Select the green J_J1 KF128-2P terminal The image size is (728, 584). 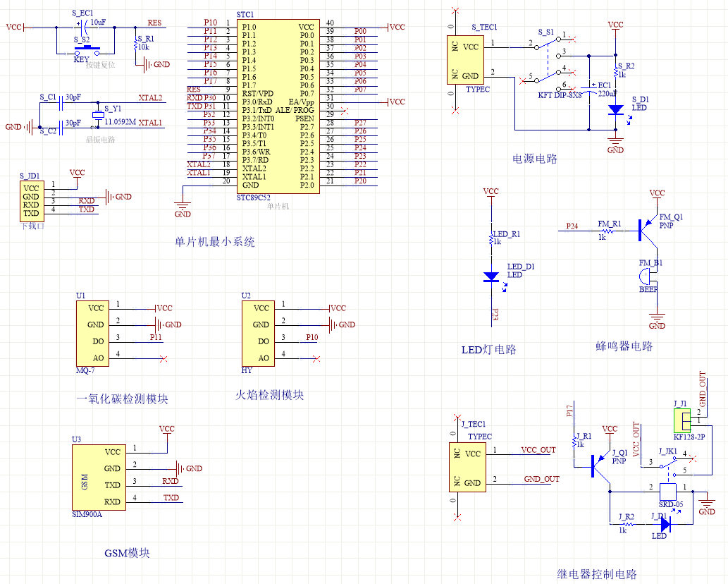pos(682,420)
